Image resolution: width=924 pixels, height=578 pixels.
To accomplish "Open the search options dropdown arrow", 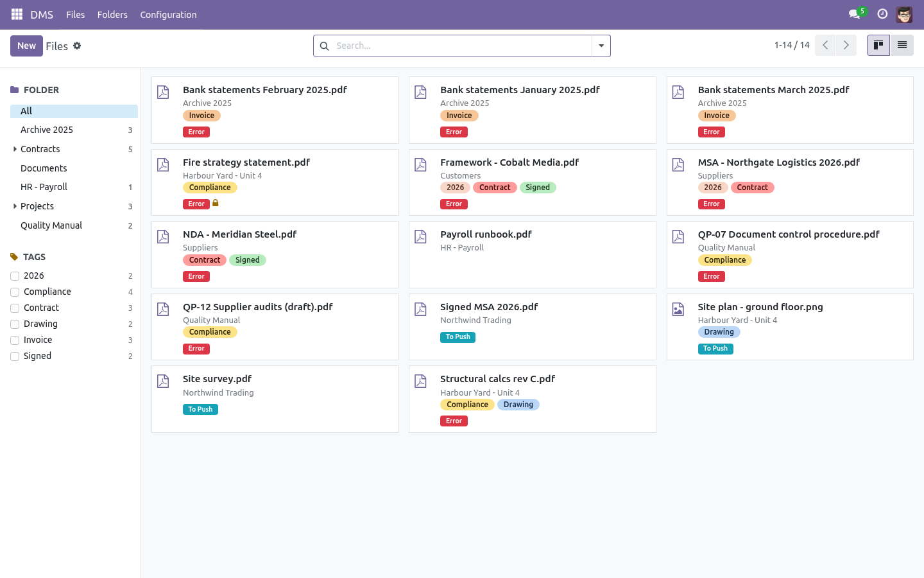I will click(x=601, y=46).
